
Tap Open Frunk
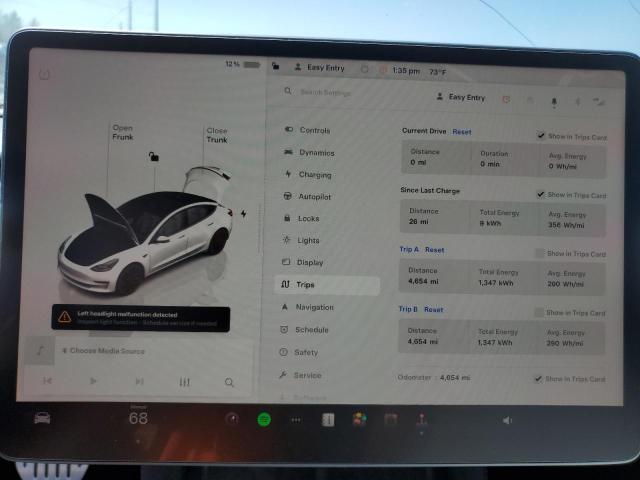(123, 132)
